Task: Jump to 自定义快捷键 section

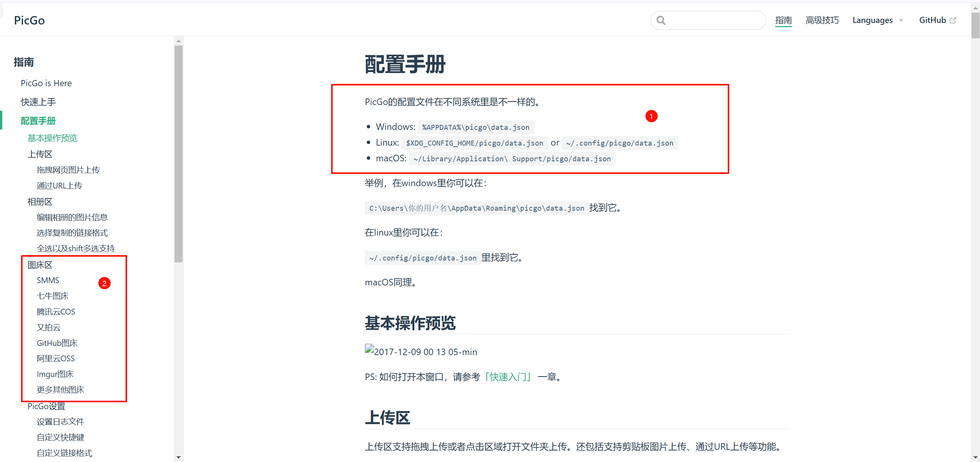Action: click(60, 437)
